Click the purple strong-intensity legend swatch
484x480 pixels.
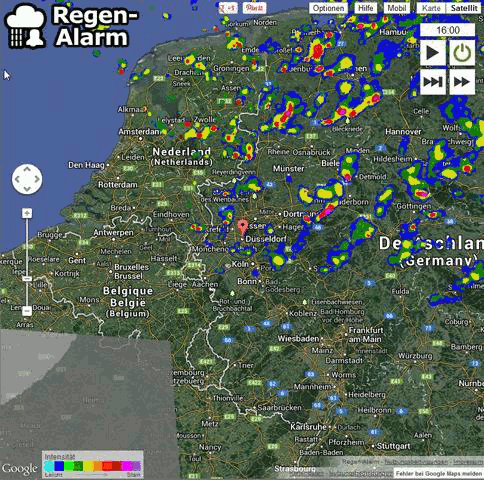point(137,466)
